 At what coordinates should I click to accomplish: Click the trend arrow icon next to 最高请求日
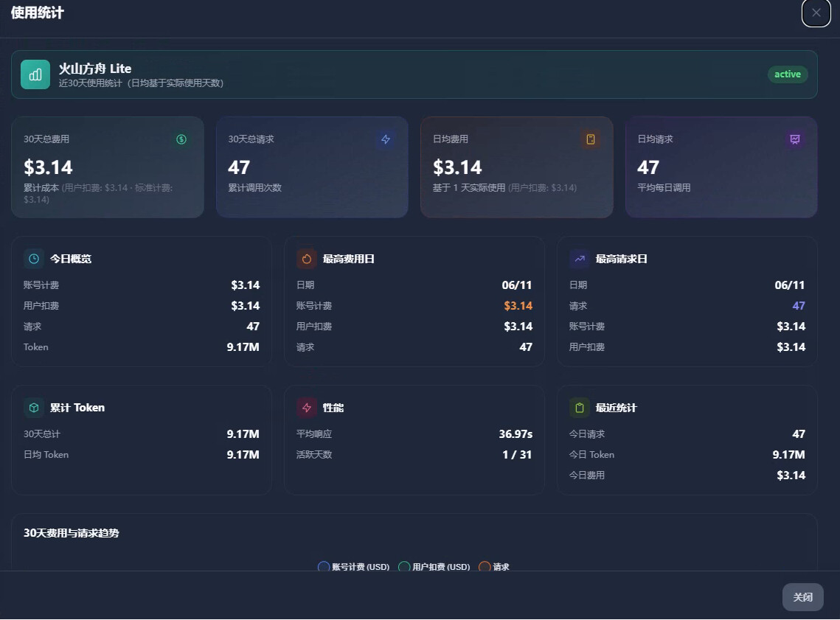[579, 260]
